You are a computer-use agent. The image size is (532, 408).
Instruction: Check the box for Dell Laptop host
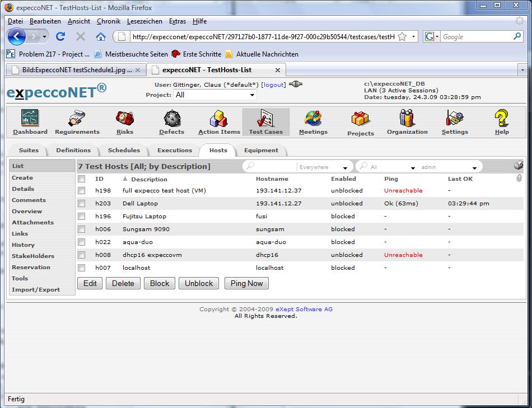tap(82, 204)
